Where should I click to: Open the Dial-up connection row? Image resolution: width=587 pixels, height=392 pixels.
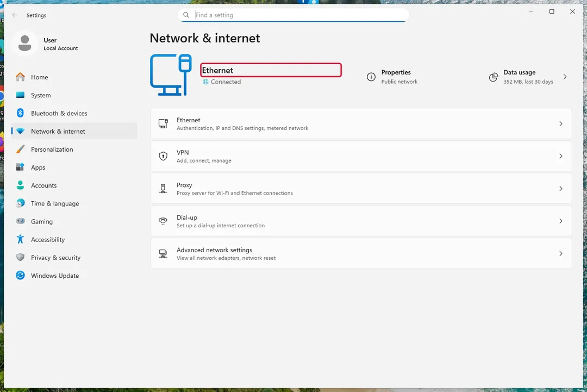[361, 221]
